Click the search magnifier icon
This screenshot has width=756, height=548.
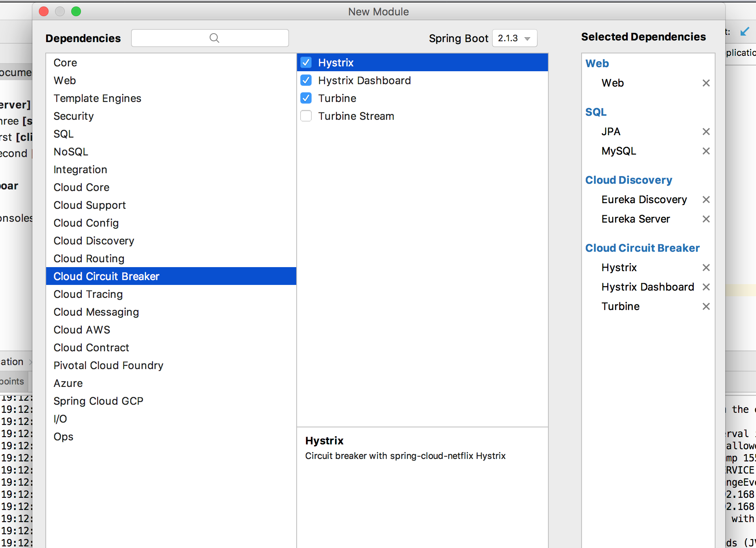click(214, 38)
